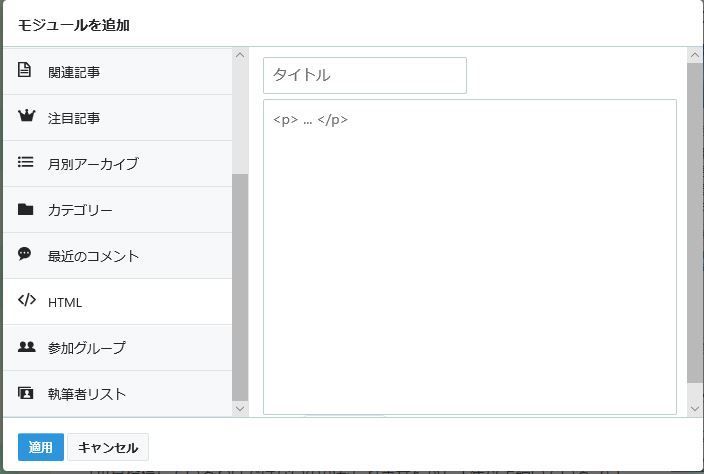704x474 pixels.
Task: Apply the module with the 適用 button
Action: 41,447
